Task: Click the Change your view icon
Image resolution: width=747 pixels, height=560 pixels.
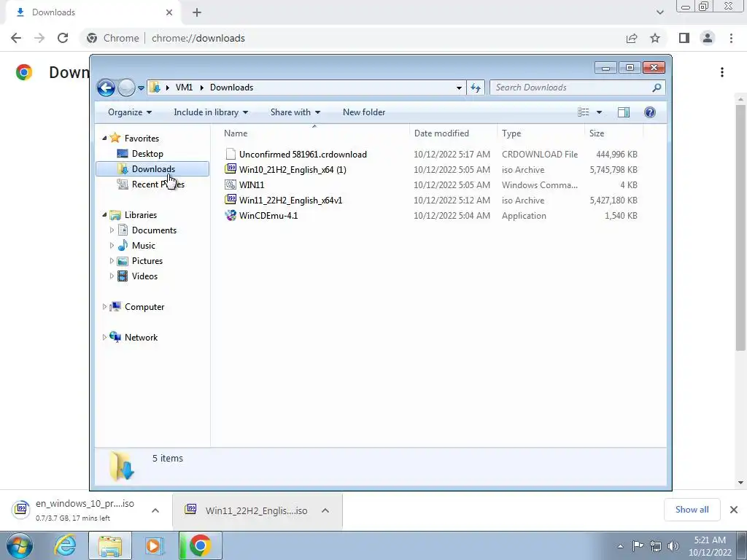Action: (584, 112)
